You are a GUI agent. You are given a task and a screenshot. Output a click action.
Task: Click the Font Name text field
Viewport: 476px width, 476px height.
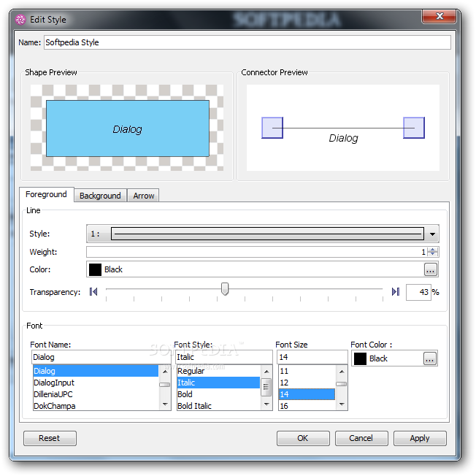[101, 357]
